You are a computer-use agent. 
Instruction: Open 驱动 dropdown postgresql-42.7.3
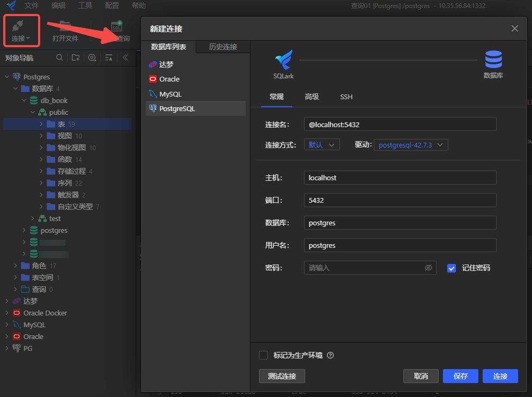pyautogui.click(x=411, y=145)
